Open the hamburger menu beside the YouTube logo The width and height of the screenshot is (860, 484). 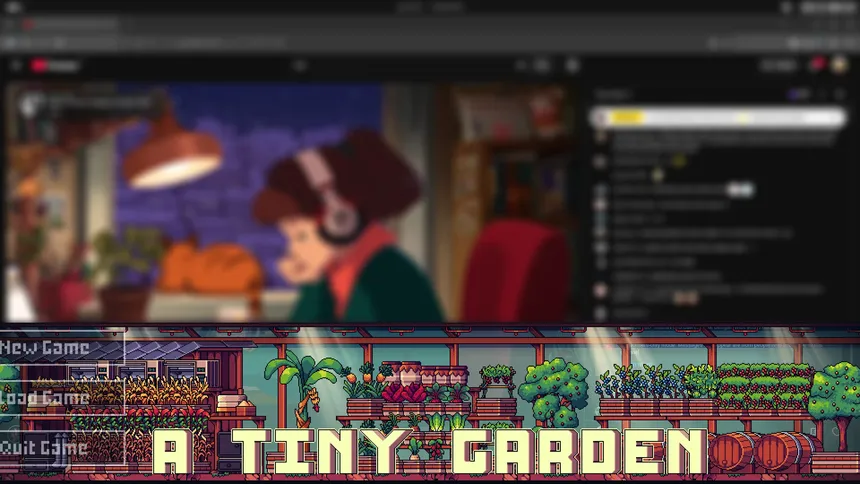click(x=15, y=66)
